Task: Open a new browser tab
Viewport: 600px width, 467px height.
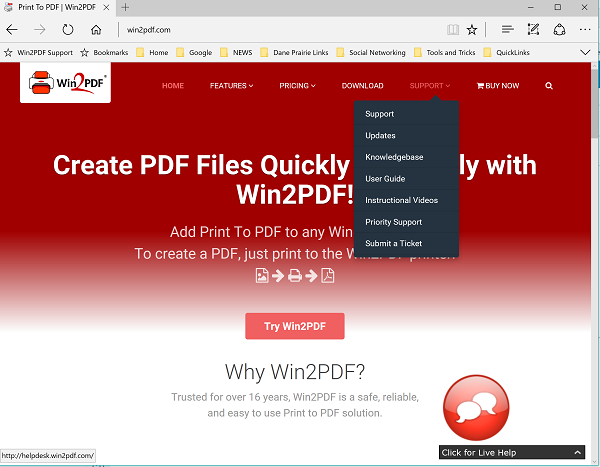Action: click(x=125, y=7)
